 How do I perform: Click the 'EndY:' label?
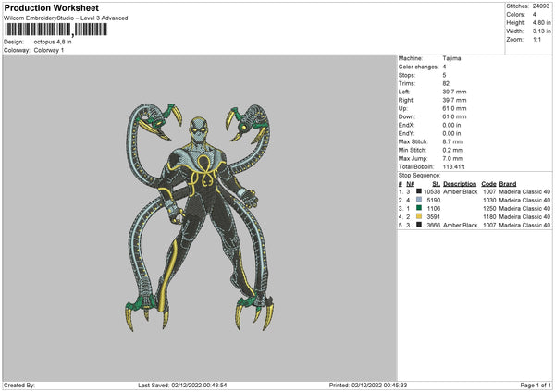point(406,133)
